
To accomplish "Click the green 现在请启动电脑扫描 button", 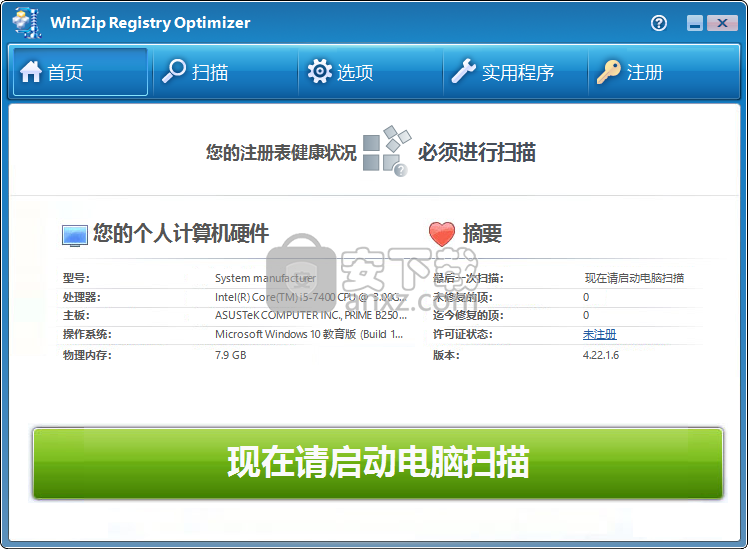I will click(378, 463).
